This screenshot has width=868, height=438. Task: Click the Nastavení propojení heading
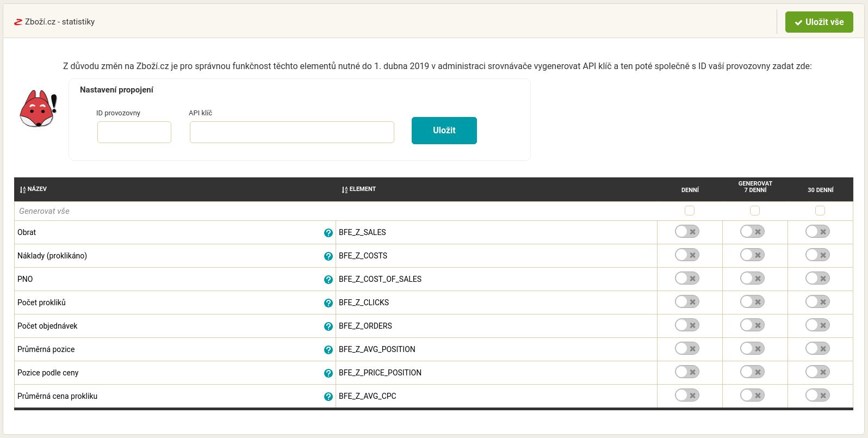pyautogui.click(x=116, y=90)
